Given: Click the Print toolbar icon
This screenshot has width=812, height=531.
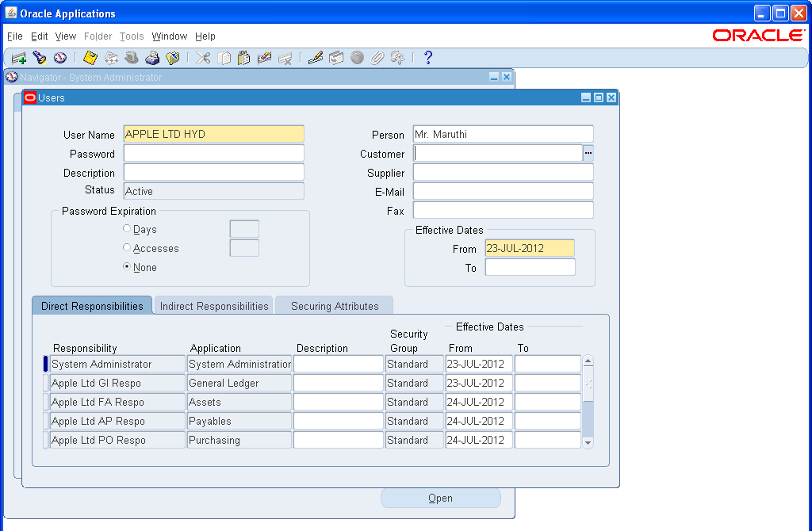Looking at the screenshot, I should click(153, 57).
